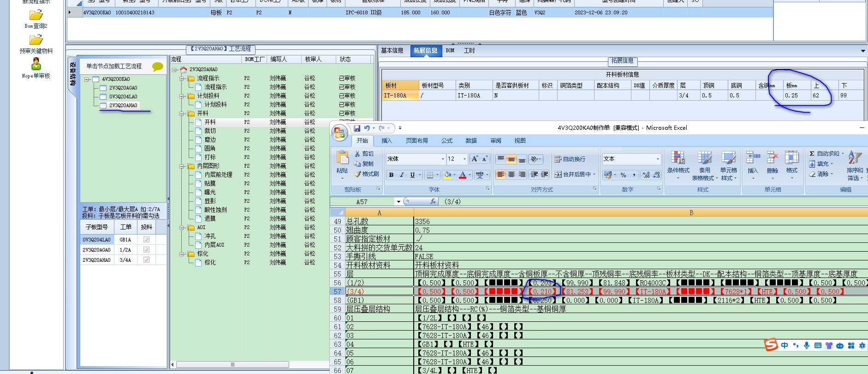This screenshot has width=868, height=374.
Task: Align text to the top of the cell
Action: click(500, 159)
